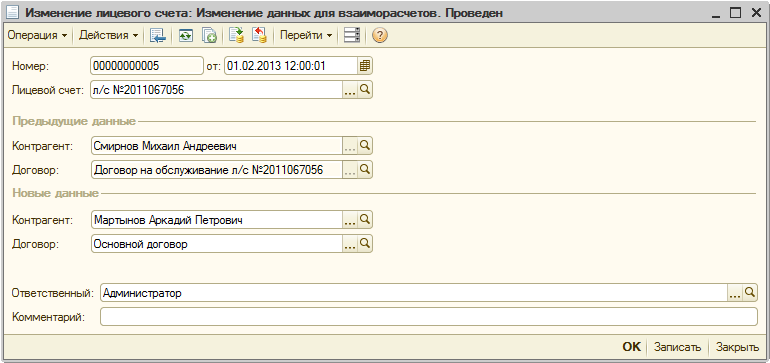Click the document icon in the title bar

pyautogui.click(x=13, y=13)
